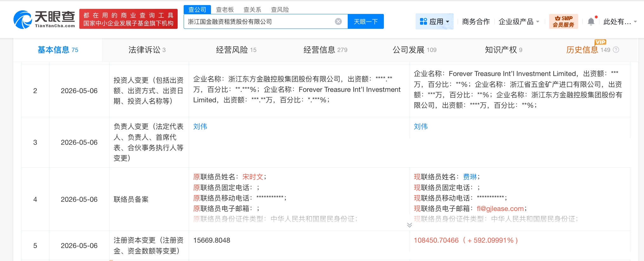
Task: Click the fl@gjlease.com email link
Action: click(x=500, y=208)
